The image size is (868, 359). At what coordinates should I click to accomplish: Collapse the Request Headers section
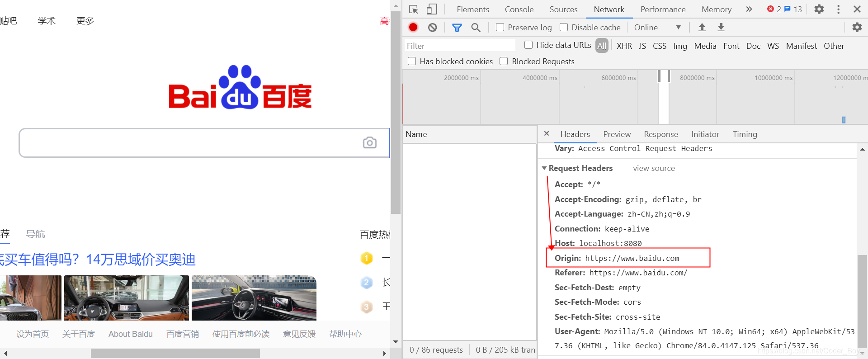pyautogui.click(x=544, y=168)
